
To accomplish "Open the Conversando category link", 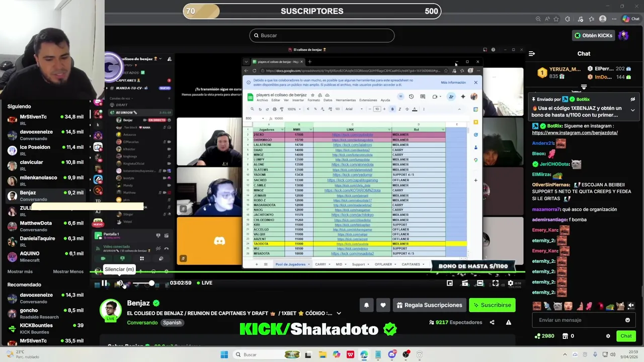I will 142,323.
